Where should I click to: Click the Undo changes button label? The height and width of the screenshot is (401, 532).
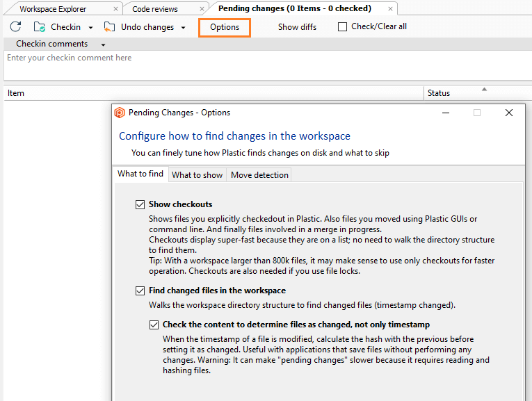147,27
